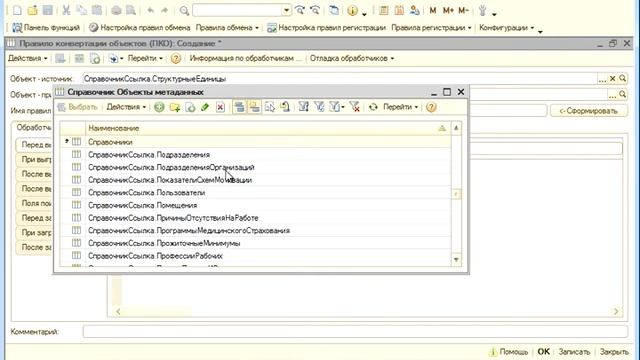This screenshot has height=360, width=640.
Task: Click the edit pencil icon
Action: [x=205, y=107]
